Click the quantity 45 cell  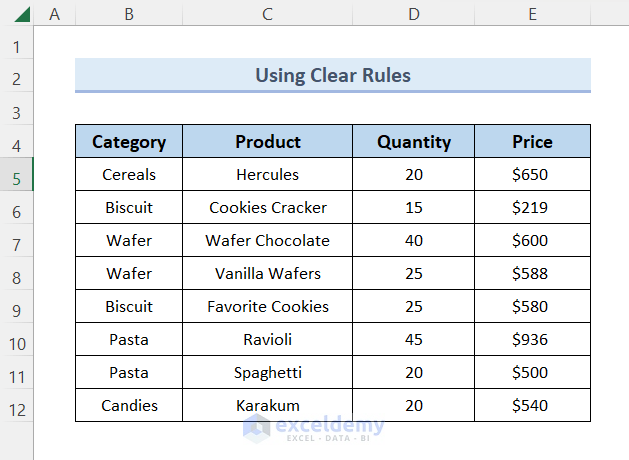414,340
